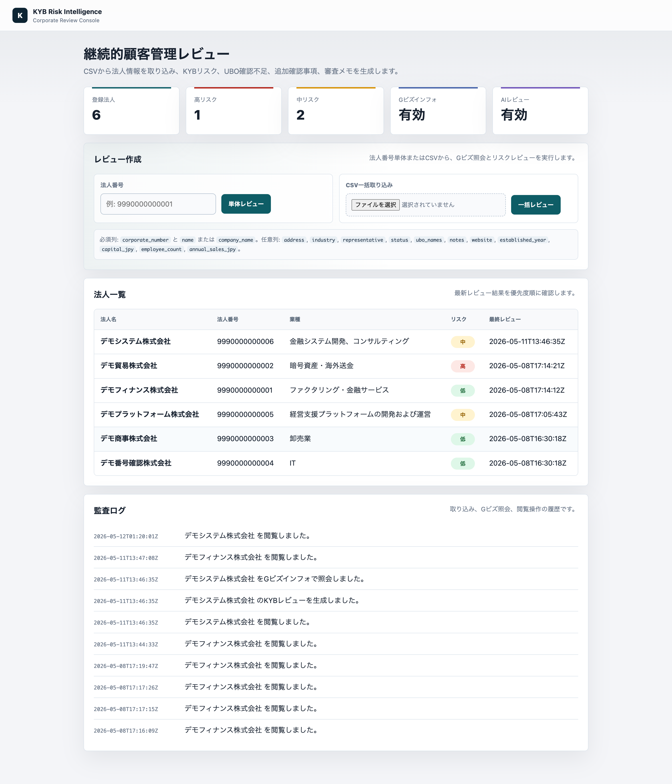Select the デモ商事株式会社 row
The width and height of the screenshot is (672, 784).
click(336, 439)
